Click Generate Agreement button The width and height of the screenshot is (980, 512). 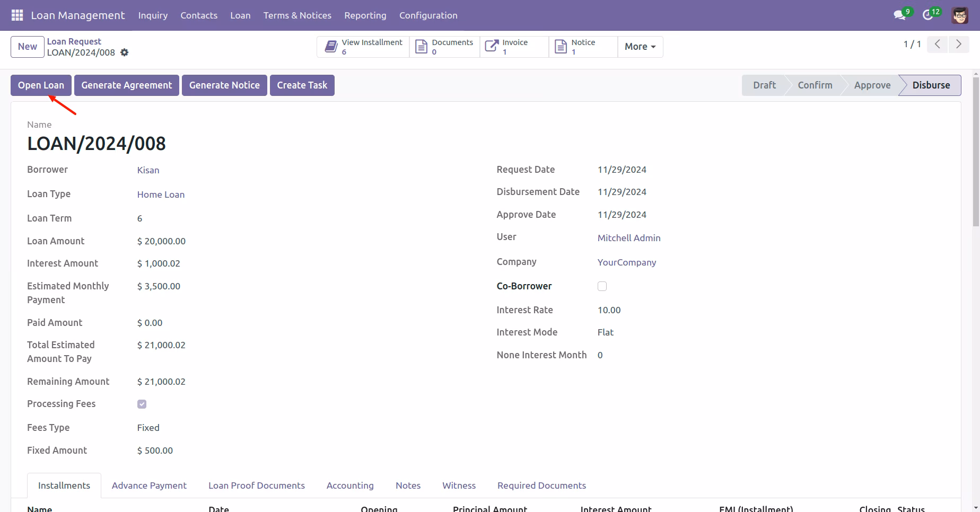pyautogui.click(x=127, y=85)
